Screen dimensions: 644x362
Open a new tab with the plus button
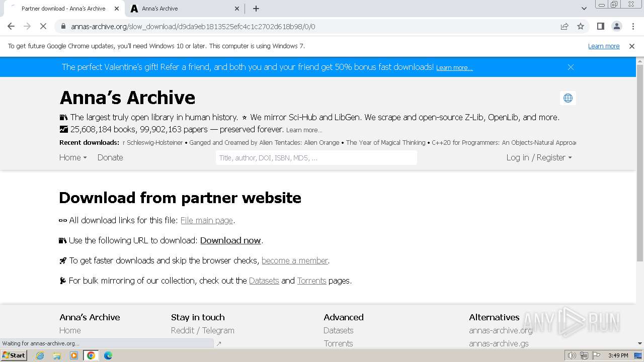pos(256,9)
